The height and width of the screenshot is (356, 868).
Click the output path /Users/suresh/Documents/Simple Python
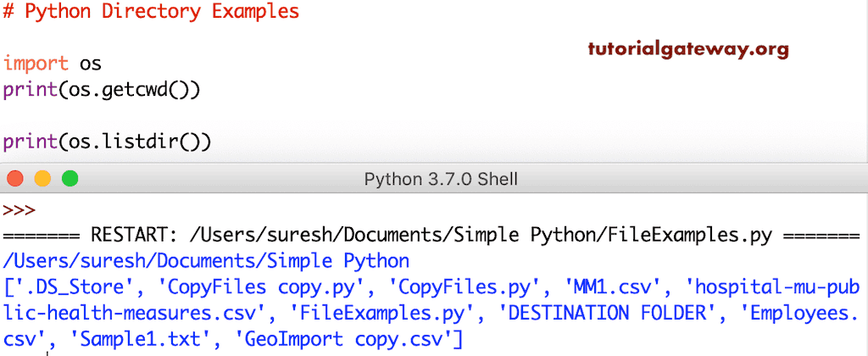[206, 261]
